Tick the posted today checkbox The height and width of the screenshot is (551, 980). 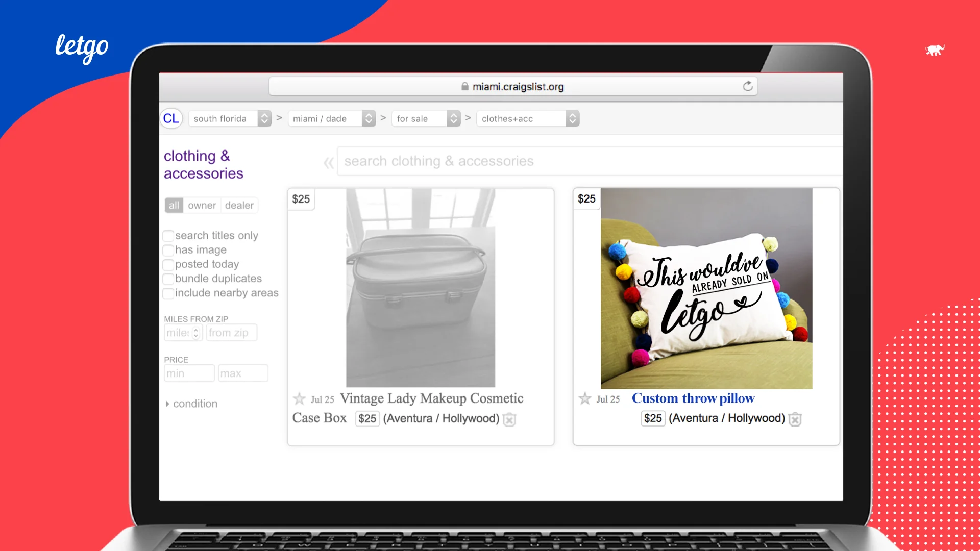click(x=168, y=265)
